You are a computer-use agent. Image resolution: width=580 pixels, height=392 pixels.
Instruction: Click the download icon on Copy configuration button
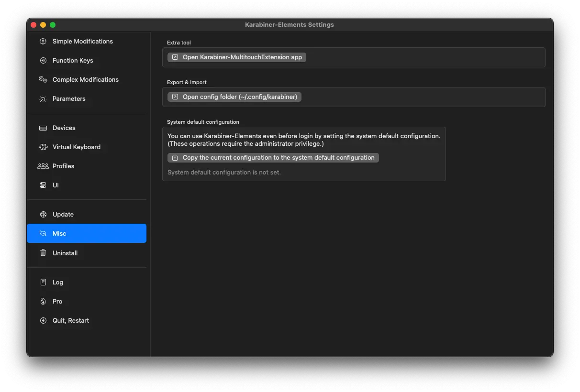click(175, 157)
